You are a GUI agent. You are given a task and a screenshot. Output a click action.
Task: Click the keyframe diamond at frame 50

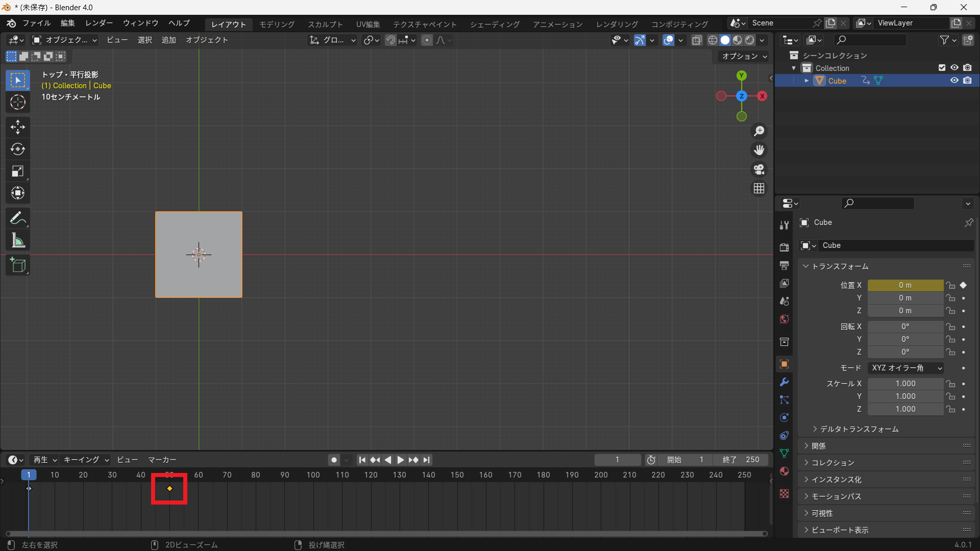[x=169, y=489]
